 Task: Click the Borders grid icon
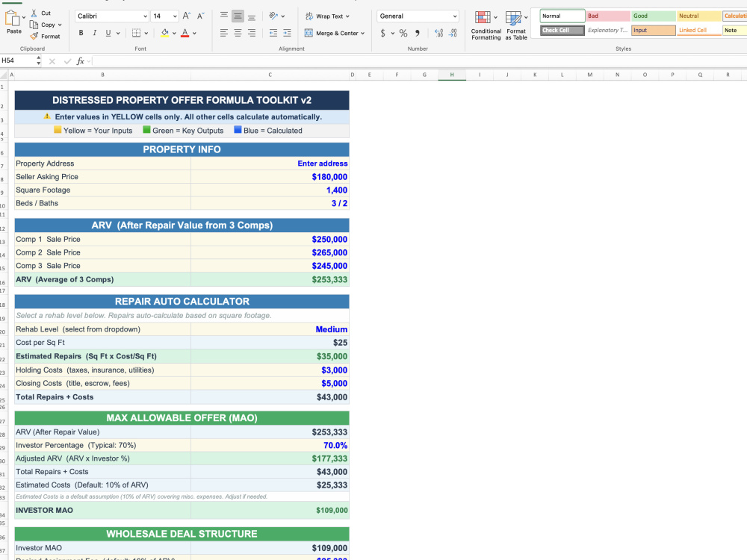(136, 34)
